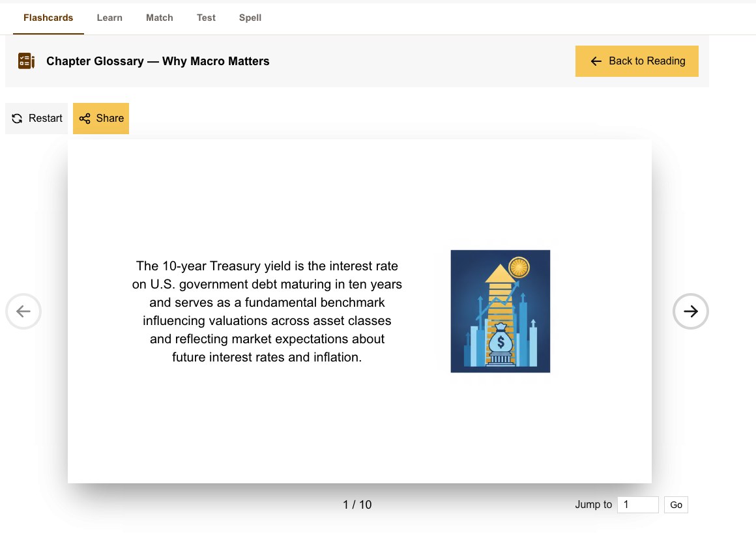Go to the next flashcard arrow
Viewport: 756px width, 538px height.
690,311
